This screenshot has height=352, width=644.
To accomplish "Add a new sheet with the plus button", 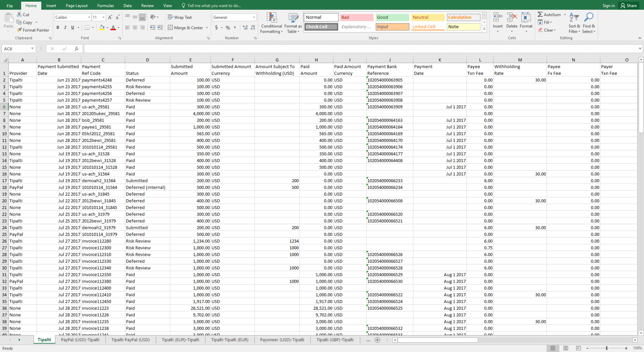I will coord(378,340).
